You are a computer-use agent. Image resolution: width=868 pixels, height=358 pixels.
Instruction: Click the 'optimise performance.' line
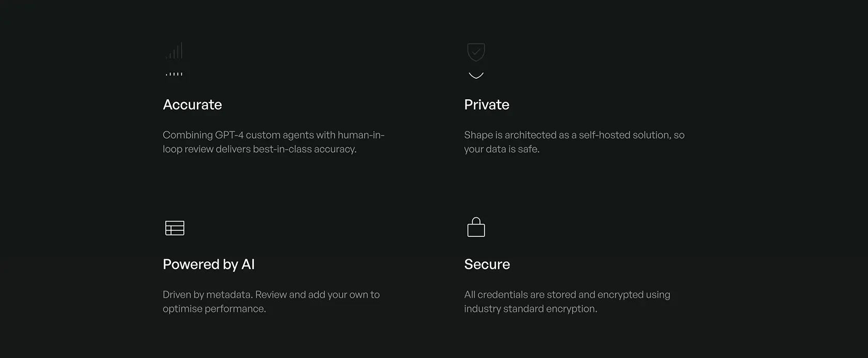[x=214, y=309]
